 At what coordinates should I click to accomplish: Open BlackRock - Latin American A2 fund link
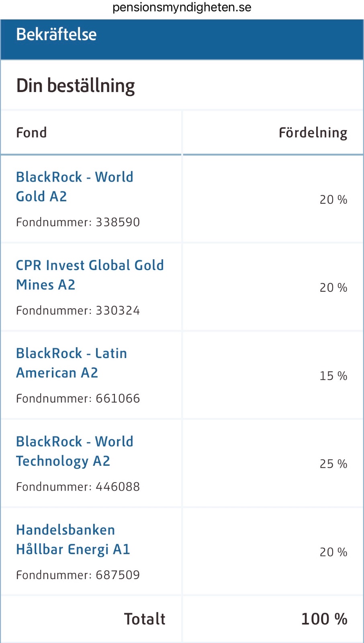(72, 363)
